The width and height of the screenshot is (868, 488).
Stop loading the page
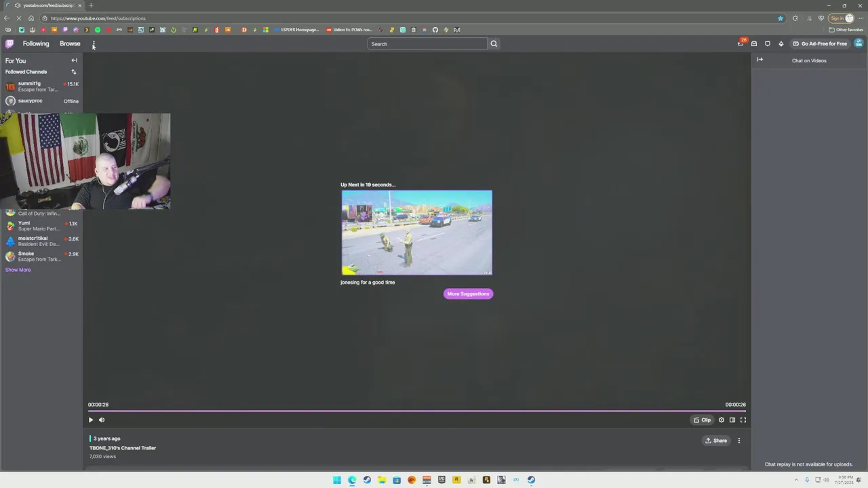pos(19,18)
